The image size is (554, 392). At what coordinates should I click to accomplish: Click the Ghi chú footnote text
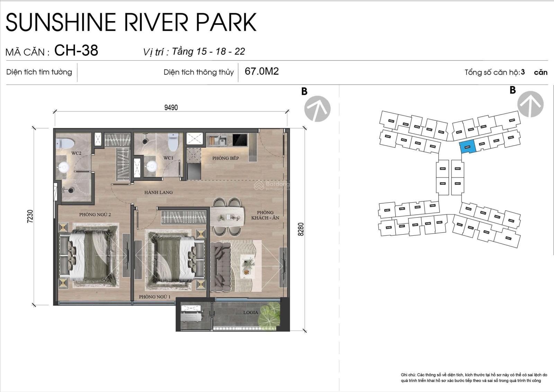tap(474, 377)
